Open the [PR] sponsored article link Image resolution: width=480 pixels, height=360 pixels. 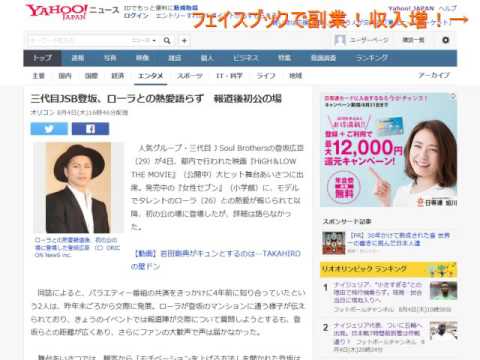(400, 239)
